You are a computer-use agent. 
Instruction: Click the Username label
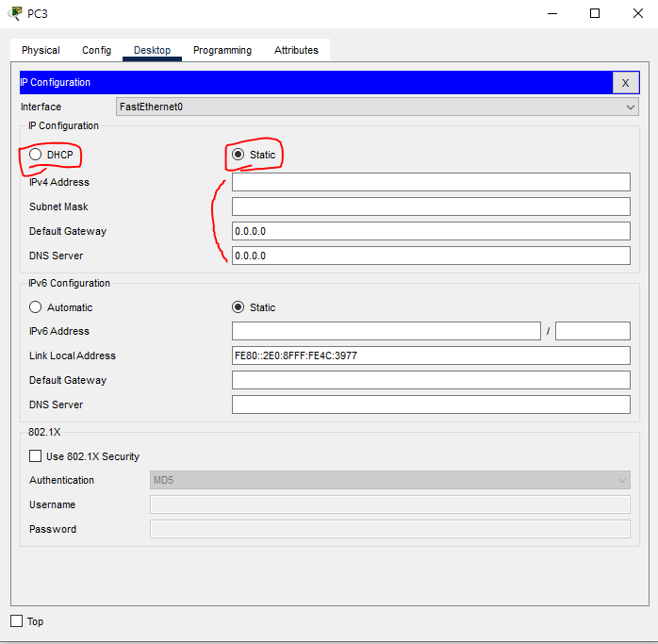[x=52, y=504]
